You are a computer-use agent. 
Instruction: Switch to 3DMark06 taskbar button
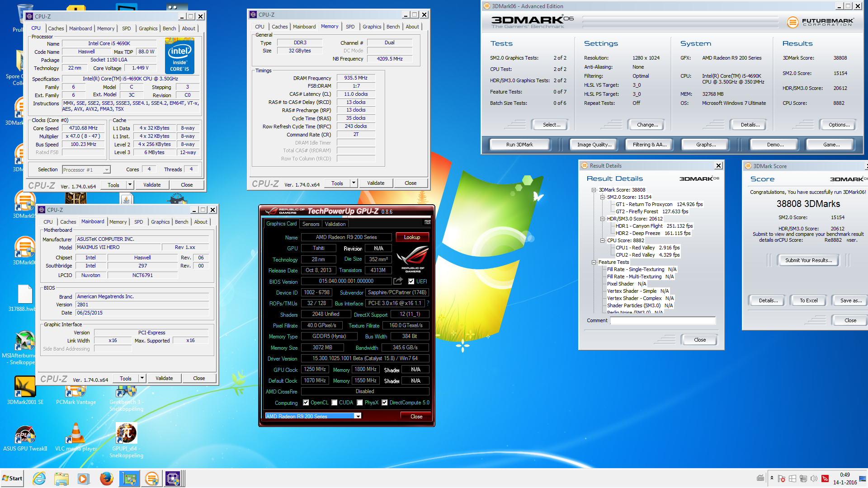(x=152, y=479)
